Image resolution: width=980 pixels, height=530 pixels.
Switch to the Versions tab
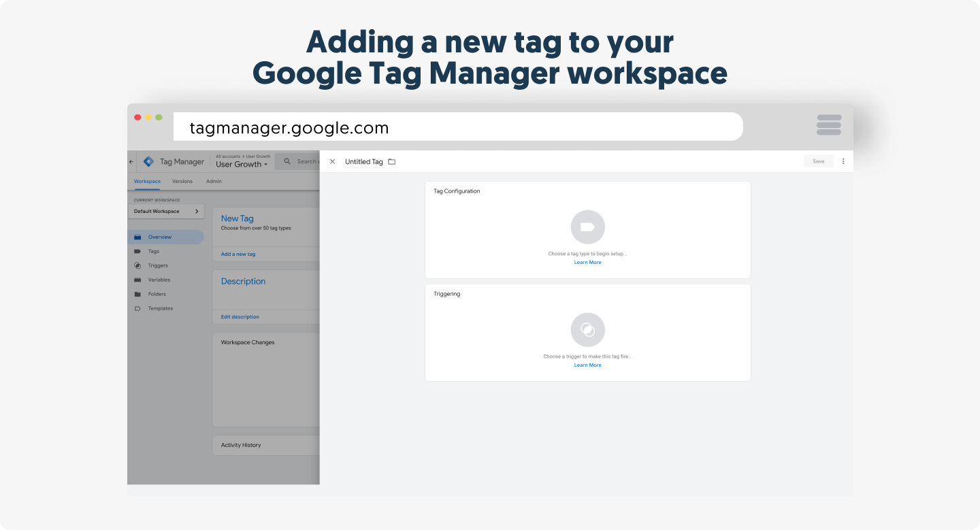(182, 182)
